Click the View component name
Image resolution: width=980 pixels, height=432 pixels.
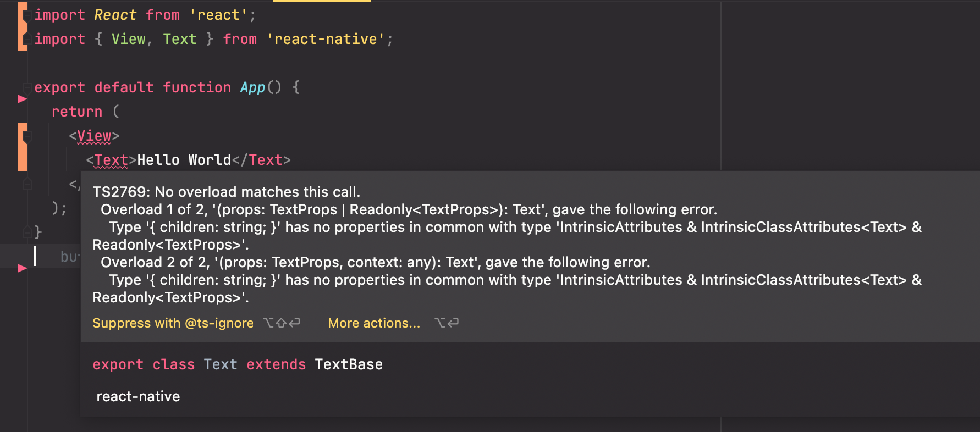click(94, 135)
